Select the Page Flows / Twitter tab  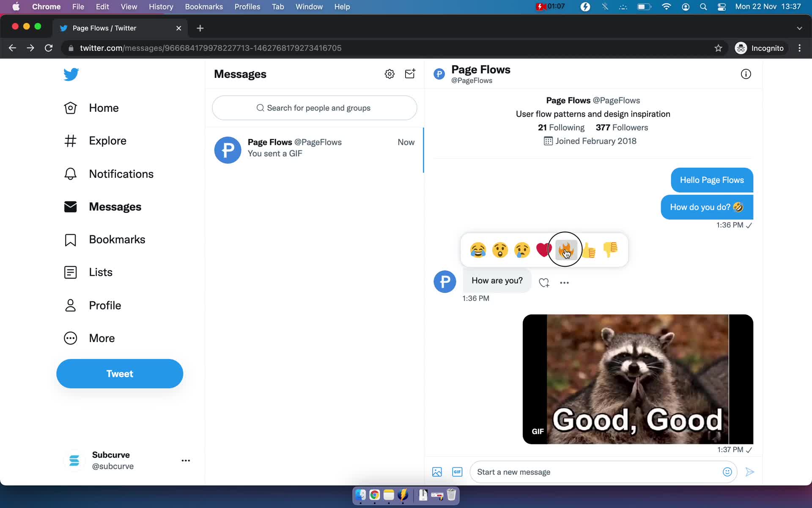pyautogui.click(x=120, y=28)
